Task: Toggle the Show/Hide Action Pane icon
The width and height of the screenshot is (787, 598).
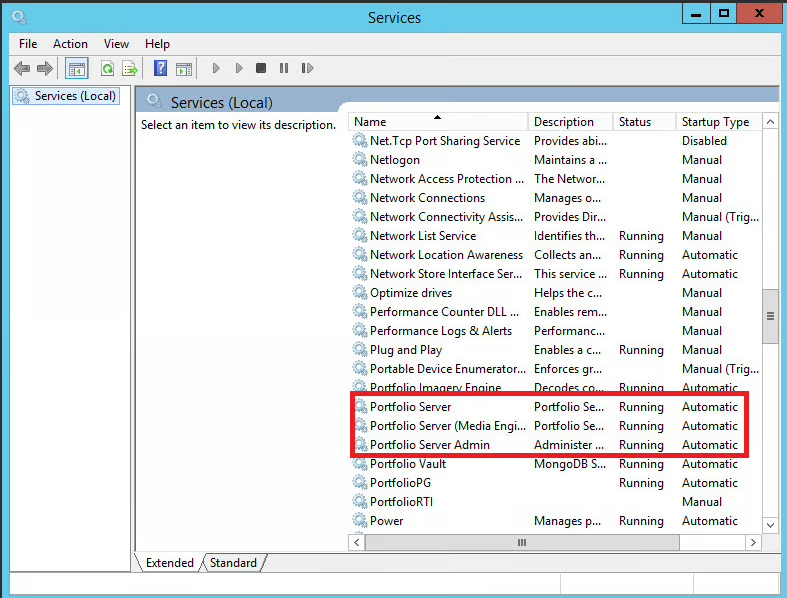Action: [x=184, y=68]
